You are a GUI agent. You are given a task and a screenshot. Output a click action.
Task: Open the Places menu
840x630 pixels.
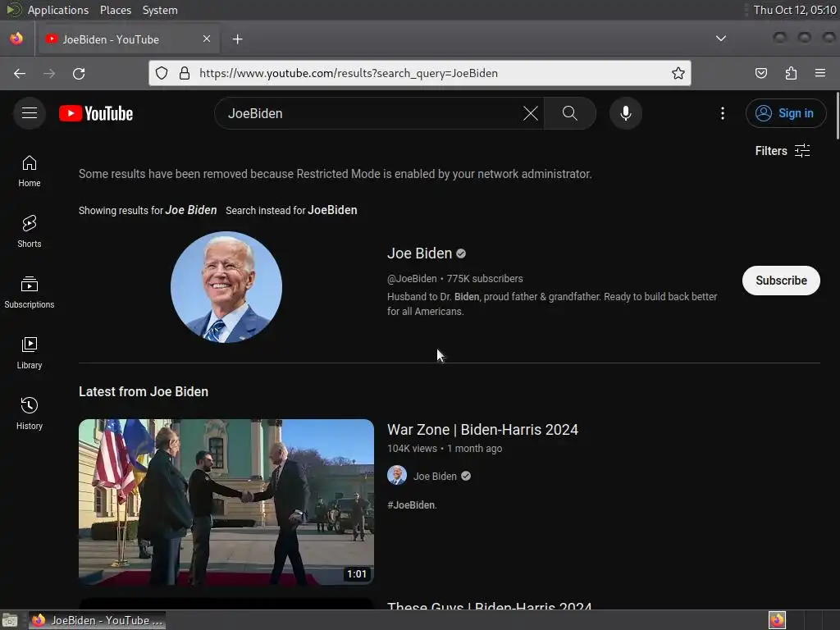(116, 10)
